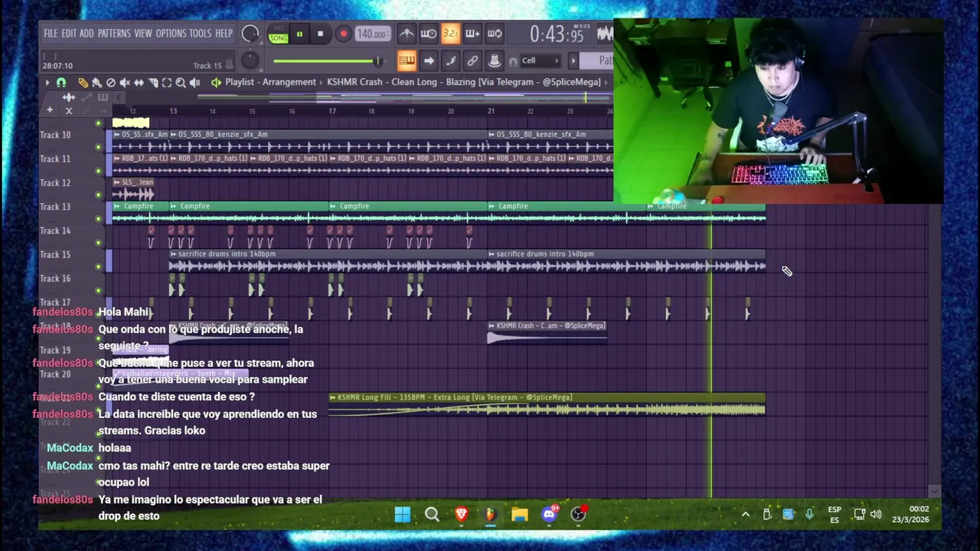Click the pause playback button

pos(299,34)
